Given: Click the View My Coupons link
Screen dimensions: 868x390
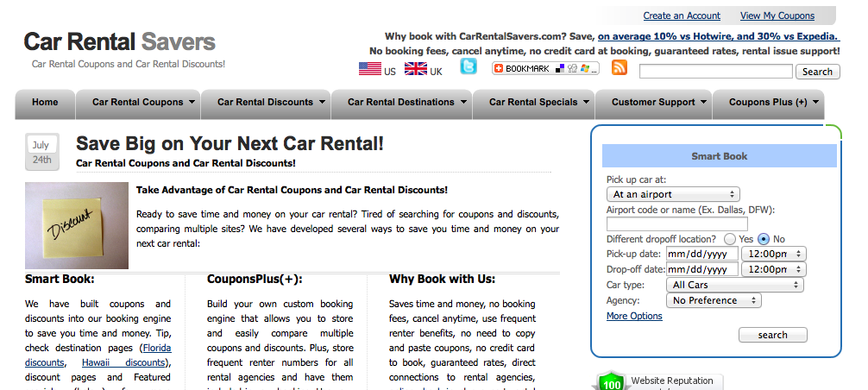Looking at the screenshot, I should click(x=777, y=16).
